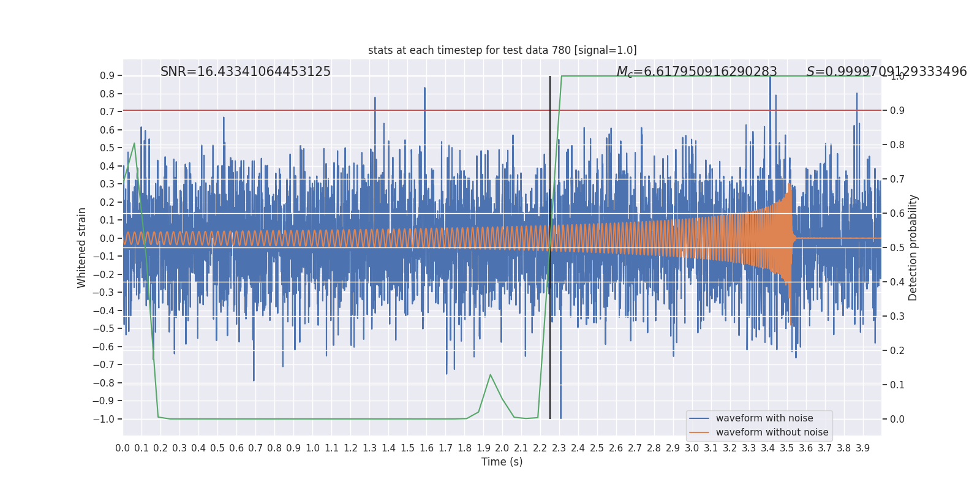Click the small green probability peak near 1.9 s
This screenshot has height=490, width=980.
click(x=490, y=375)
